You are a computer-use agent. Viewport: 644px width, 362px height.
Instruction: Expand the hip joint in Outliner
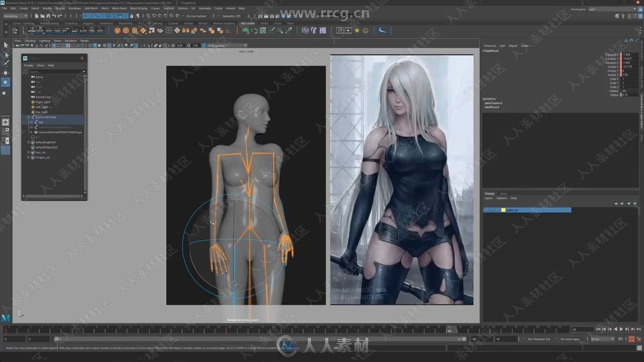coord(32,122)
